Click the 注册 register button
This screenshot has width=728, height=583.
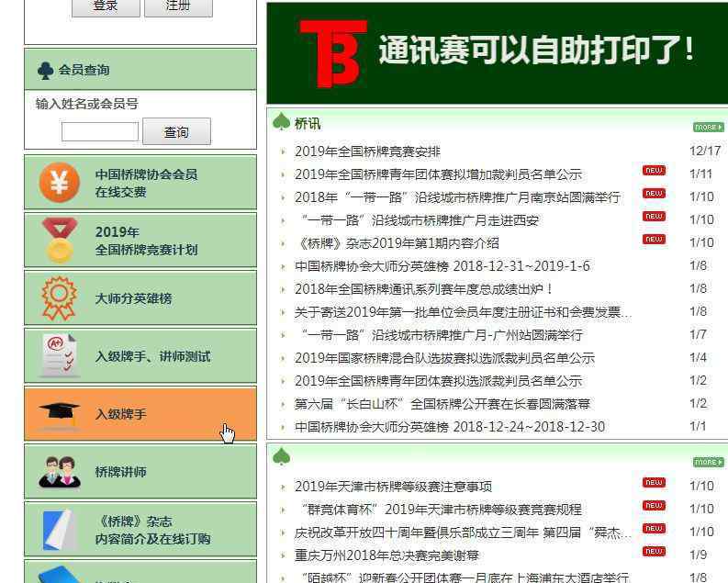click(178, 6)
